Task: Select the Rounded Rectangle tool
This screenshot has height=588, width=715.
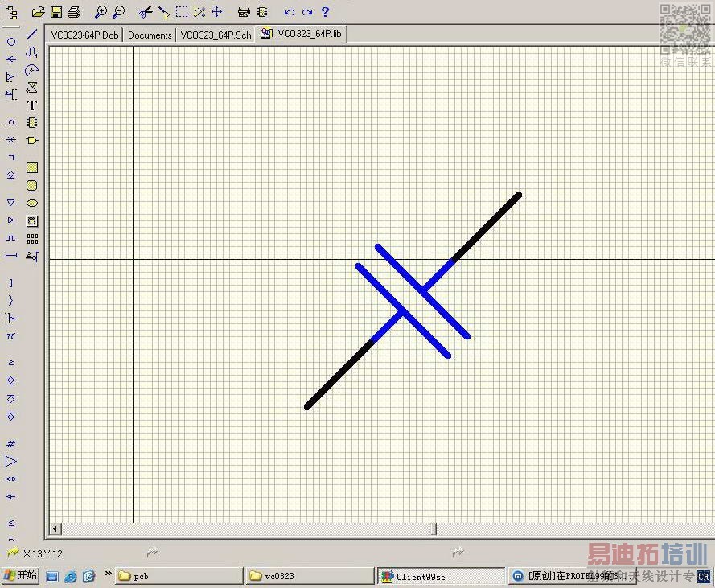Action: click(32, 186)
